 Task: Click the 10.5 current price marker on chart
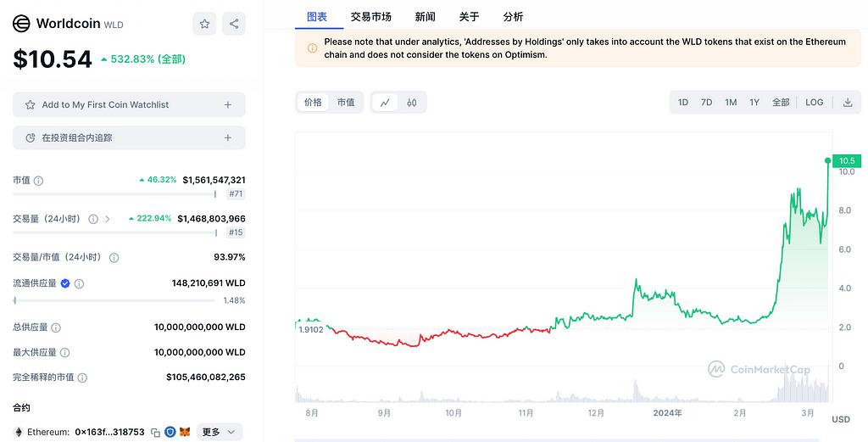(847, 160)
